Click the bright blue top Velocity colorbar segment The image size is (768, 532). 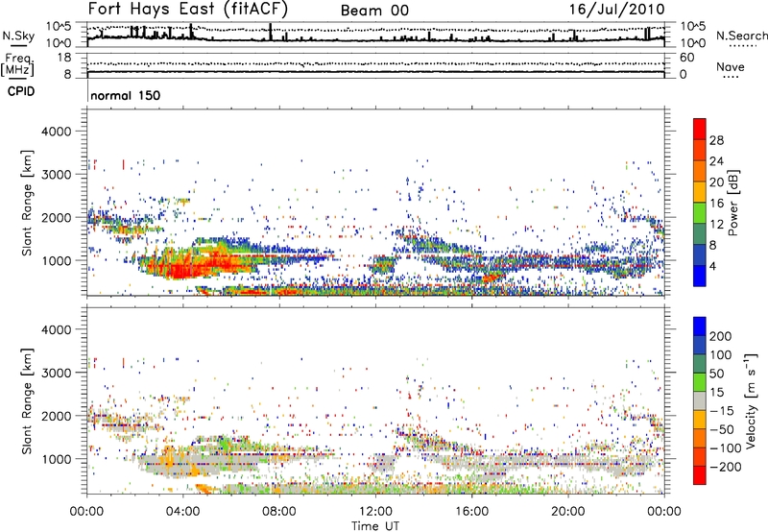pyautogui.click(x=700, y=326)
